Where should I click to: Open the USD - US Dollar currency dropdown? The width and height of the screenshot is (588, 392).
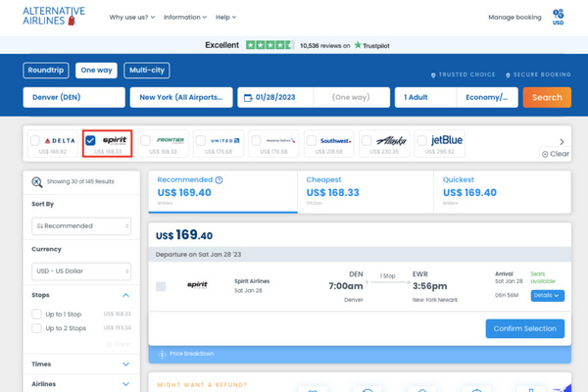[81, 271]
